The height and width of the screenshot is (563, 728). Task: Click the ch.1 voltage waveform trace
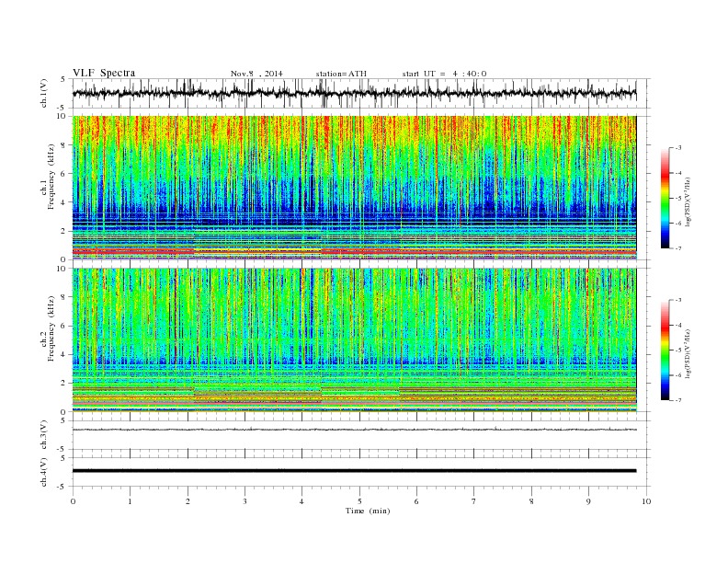[x=354, y=93]
